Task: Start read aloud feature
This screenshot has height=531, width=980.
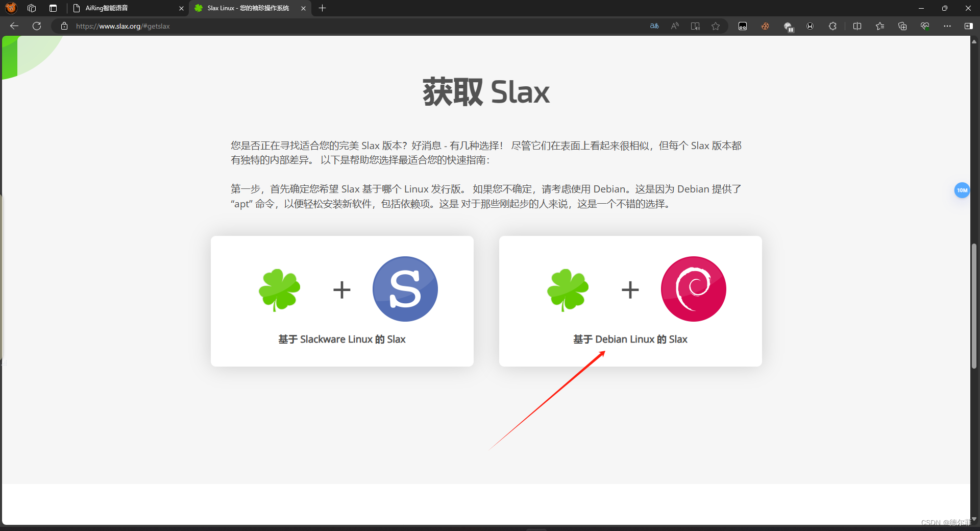Action: 675,26
